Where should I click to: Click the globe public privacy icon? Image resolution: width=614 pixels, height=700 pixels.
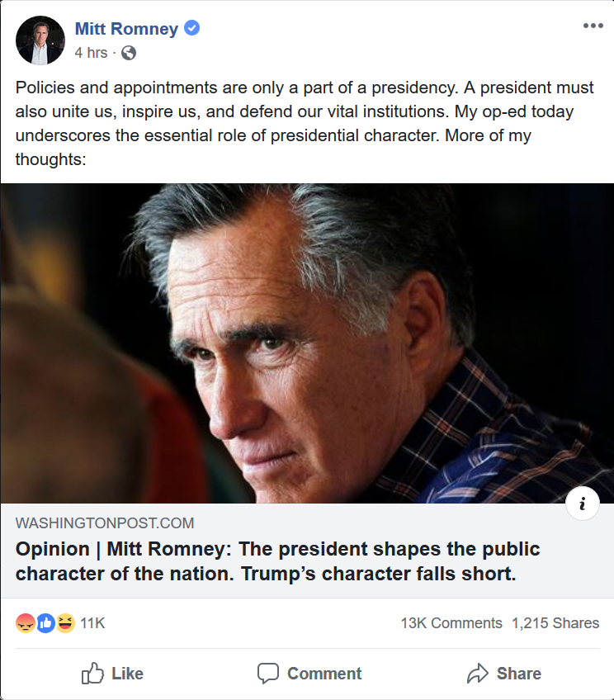[128, 53]
